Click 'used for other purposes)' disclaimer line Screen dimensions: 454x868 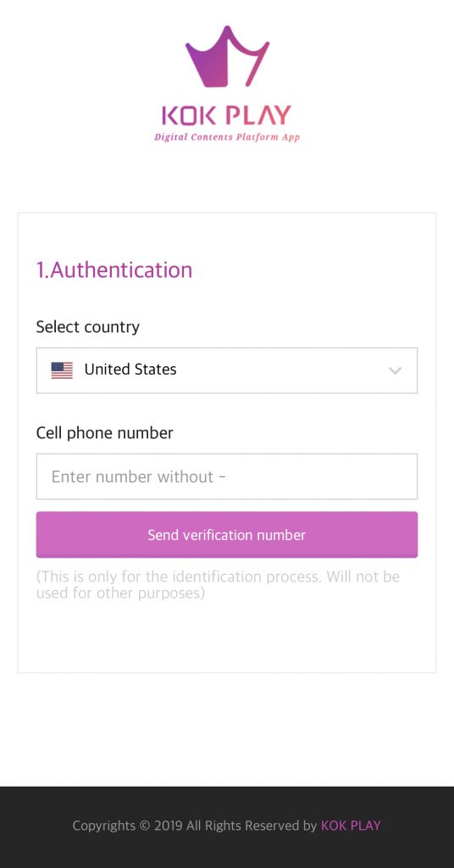(120, 593)
